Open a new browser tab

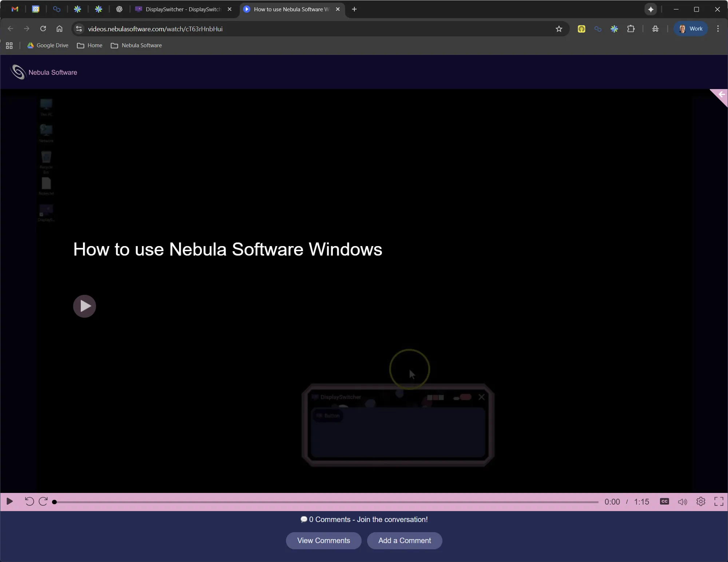pos(354,9)
